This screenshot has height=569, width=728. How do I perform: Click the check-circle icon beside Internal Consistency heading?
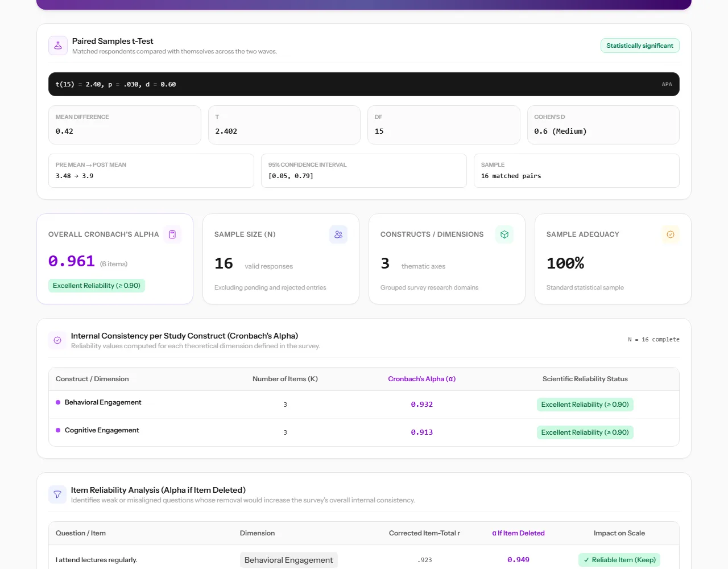click(x=57, y=340)
